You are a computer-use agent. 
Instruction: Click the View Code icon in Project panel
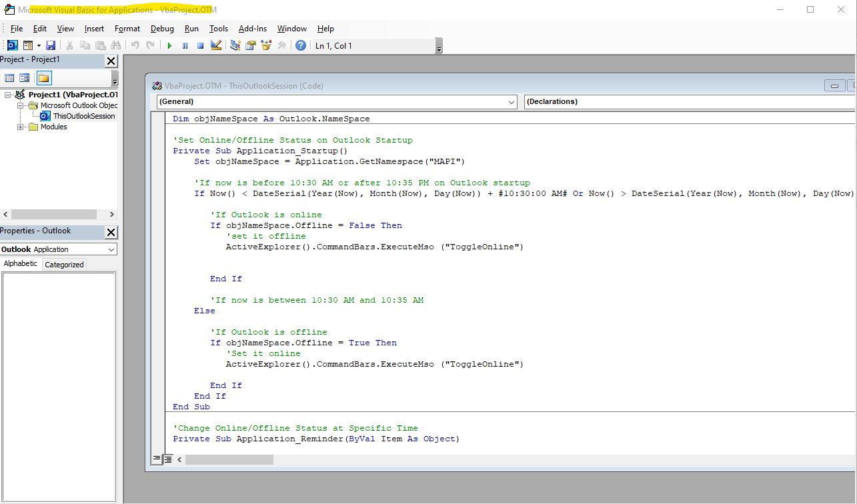(9, 78)
